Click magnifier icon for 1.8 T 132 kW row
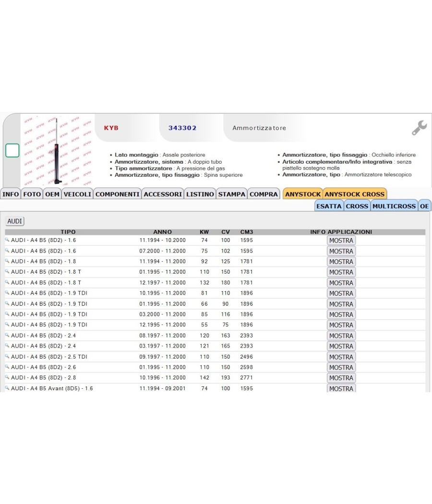Screen dimensions: 432x504 coord(7,282)
